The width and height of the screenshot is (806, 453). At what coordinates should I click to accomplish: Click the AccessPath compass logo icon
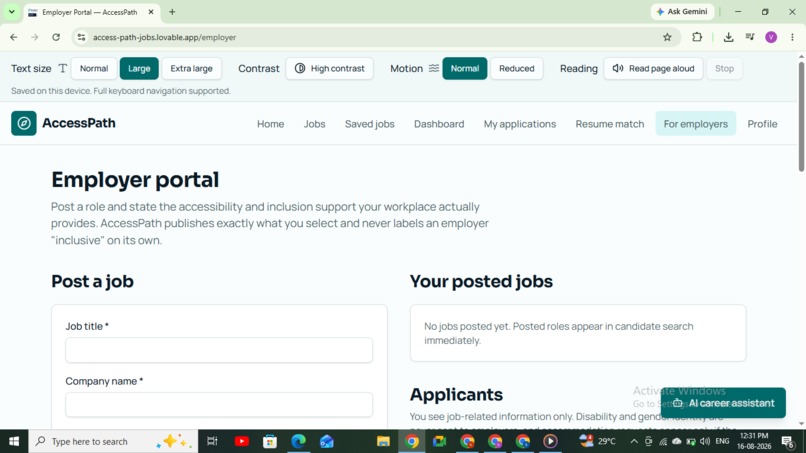[24, 123]
